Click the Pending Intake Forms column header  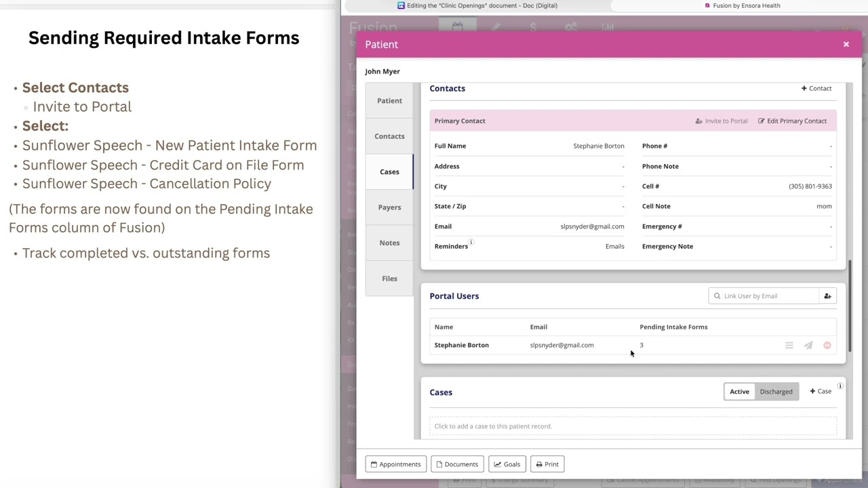[673, 327]
